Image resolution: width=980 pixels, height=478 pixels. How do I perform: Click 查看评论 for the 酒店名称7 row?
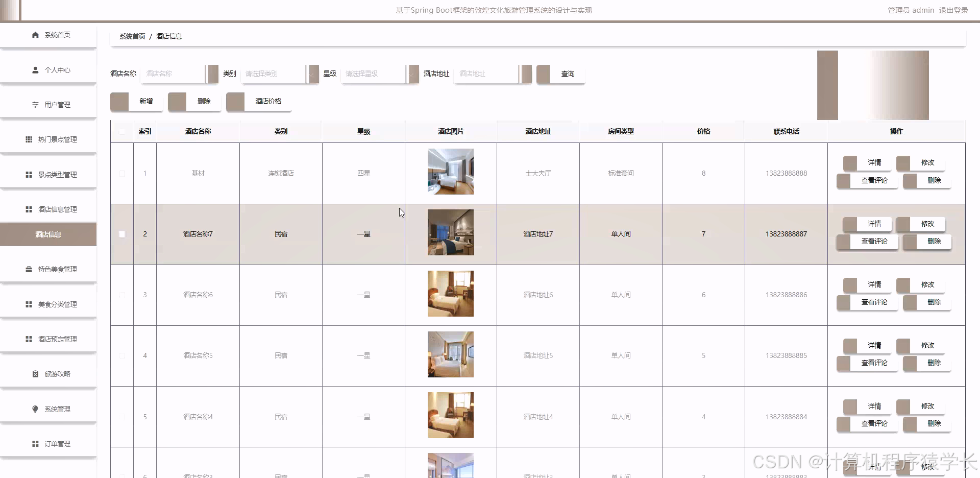click(867, 241)
